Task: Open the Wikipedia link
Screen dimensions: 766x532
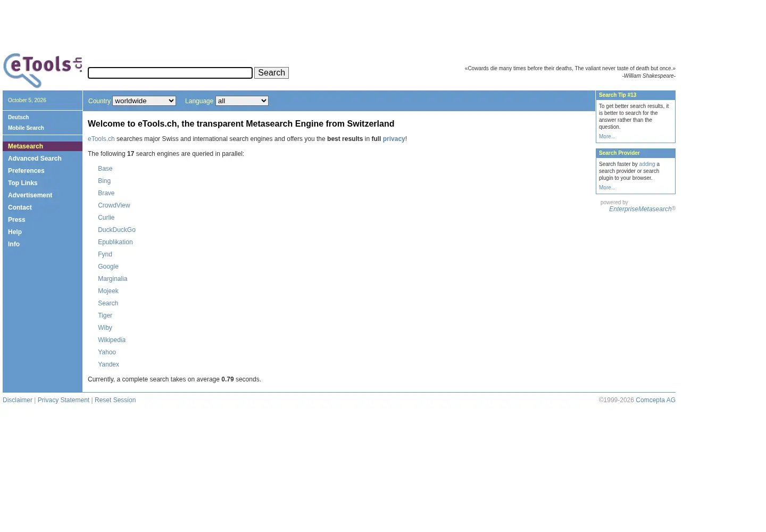Action: (x=112, y=340)
